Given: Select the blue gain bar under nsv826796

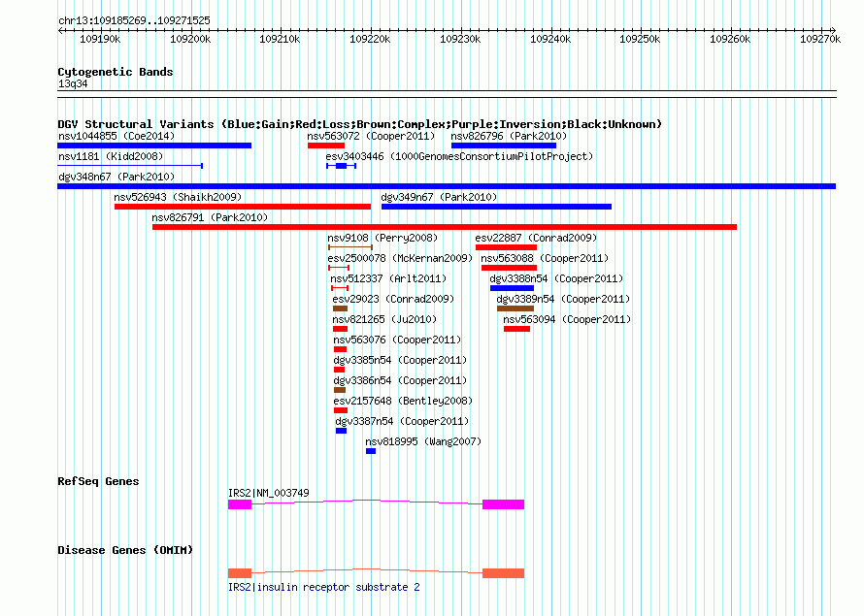Looking at the screenshot, I should (x=504, y=146).
